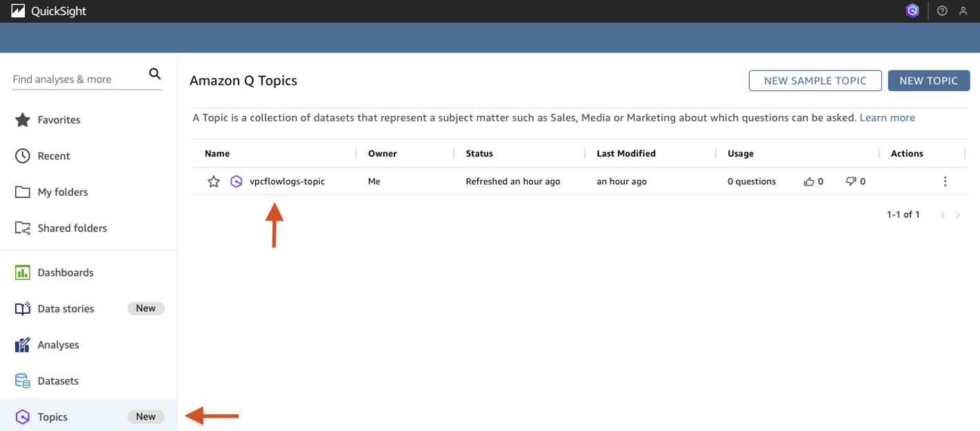Click the NEW SAMPLE TOPIC button
The width and height of the screenshot is (980, 431).
[815, 81]
